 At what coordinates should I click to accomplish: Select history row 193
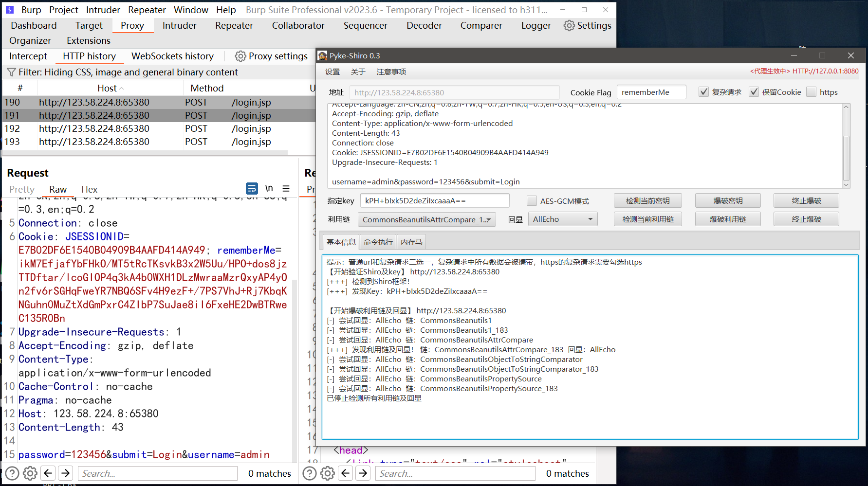coord(159,142)
